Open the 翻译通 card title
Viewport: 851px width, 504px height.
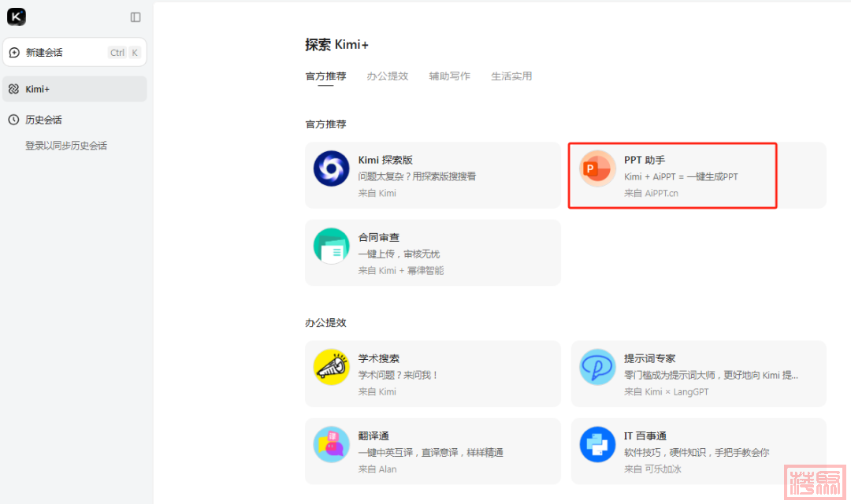pyautogui.click(x=373, y=436)
